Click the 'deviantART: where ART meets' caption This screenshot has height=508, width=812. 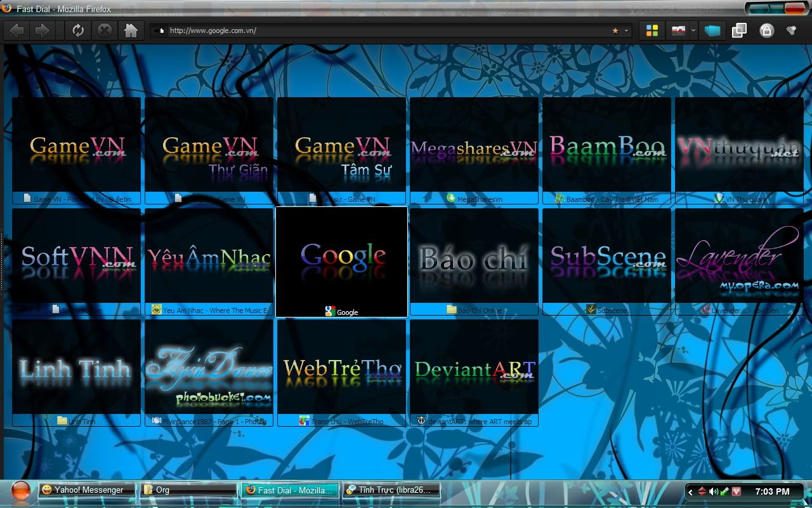click(x=480, y=421)
